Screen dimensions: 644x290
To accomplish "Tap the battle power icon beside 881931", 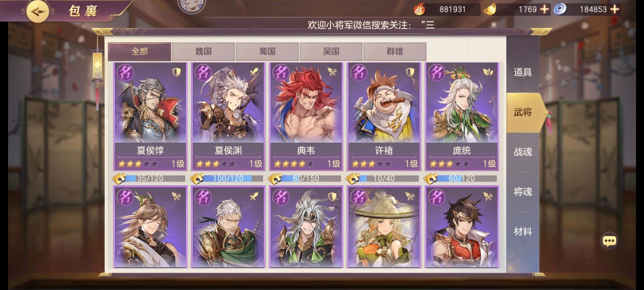I will [419, 9].
